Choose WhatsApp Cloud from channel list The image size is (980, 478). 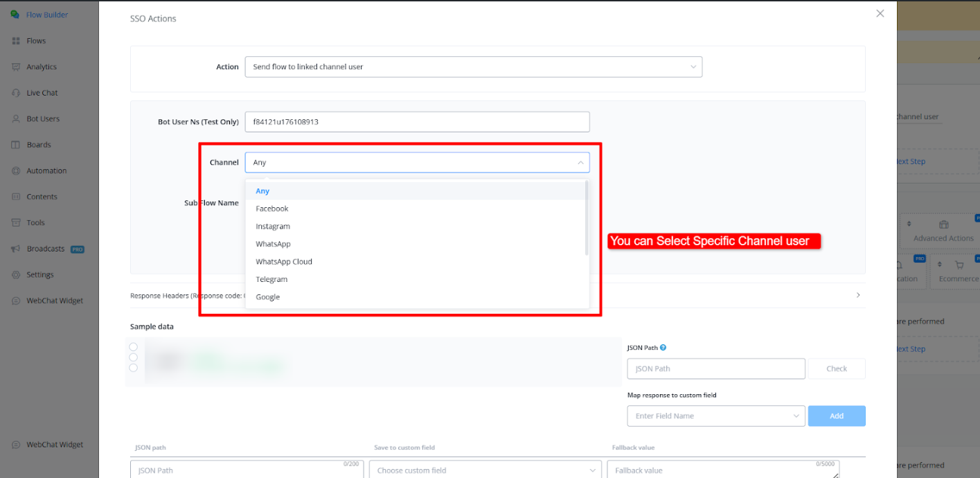point(284,262)
